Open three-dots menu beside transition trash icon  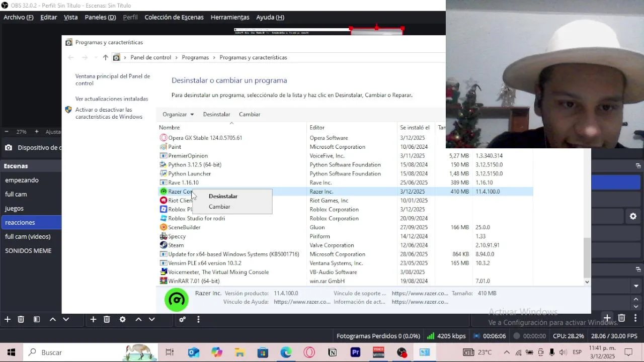[x=635, y=318]
